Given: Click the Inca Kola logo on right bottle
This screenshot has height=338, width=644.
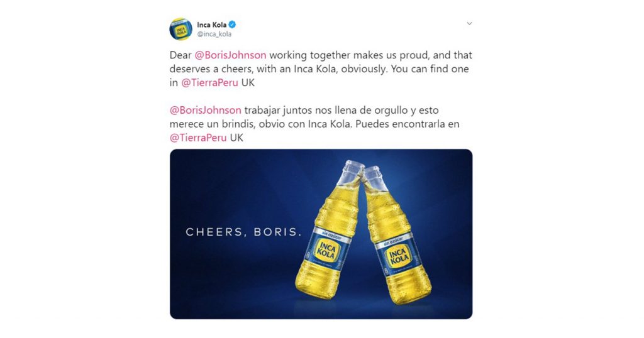Looking at the screenshot, I should [x=397, y=256].
